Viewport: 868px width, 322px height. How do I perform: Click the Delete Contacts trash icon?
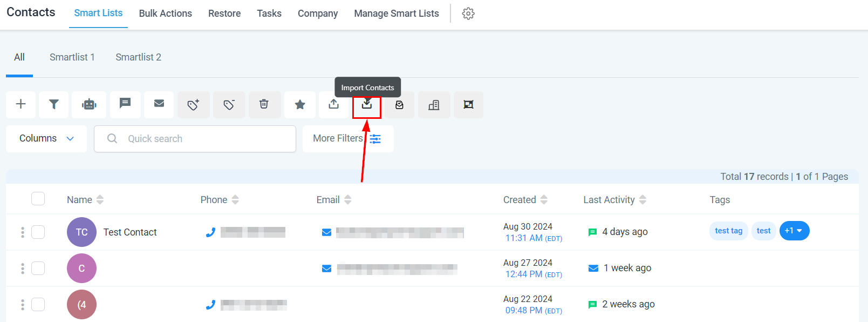(x=264, y=104)
